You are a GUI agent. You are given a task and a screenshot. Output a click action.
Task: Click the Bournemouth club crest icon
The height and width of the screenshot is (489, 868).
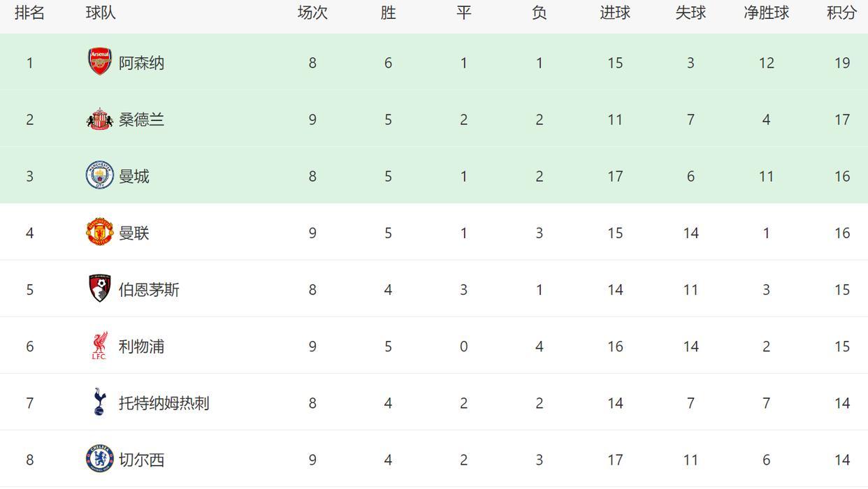100,289
